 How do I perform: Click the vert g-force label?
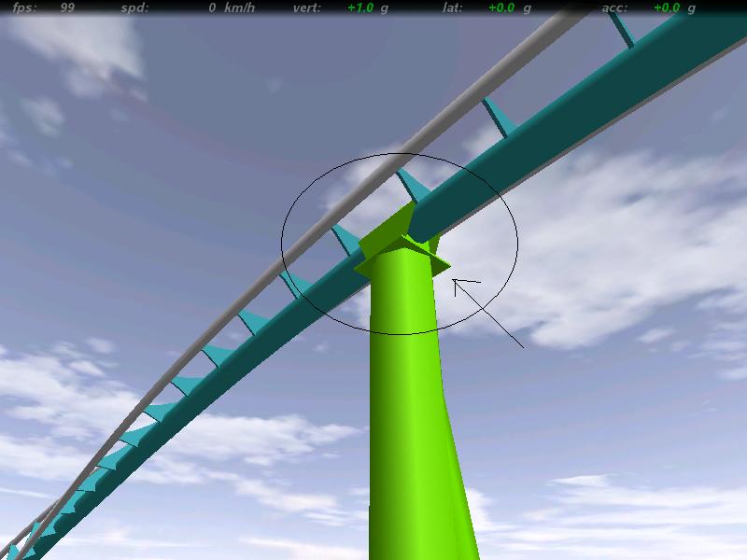coord(307,8)
